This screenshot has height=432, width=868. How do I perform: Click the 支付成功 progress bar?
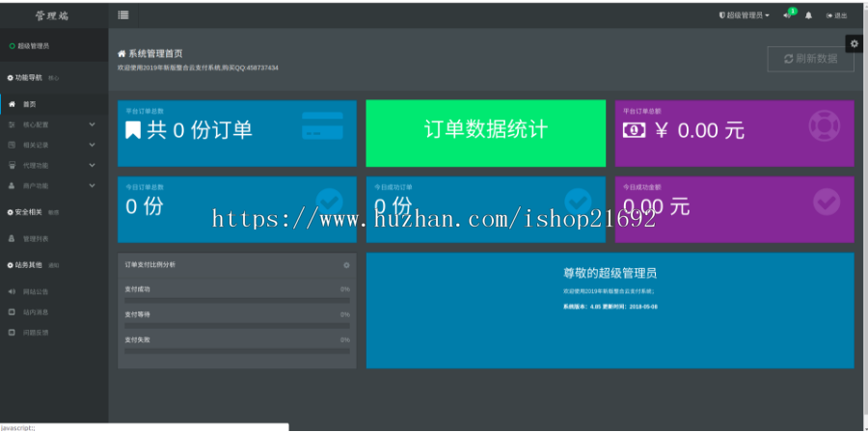tap(237, 300)
